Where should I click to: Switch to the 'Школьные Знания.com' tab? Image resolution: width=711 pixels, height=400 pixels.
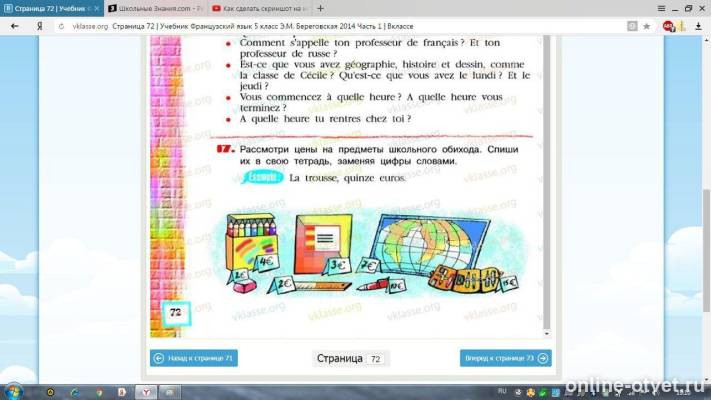pos(156,8)
